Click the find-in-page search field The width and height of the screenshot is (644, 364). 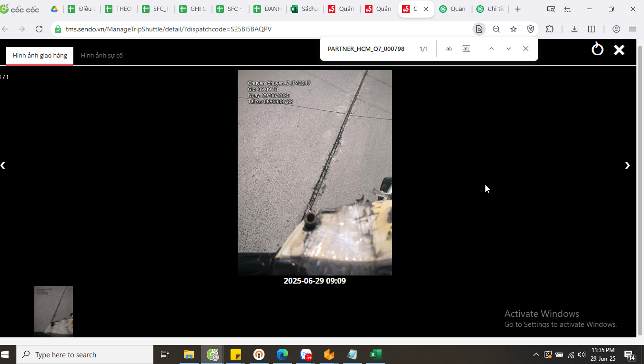[x=367, y=49]
